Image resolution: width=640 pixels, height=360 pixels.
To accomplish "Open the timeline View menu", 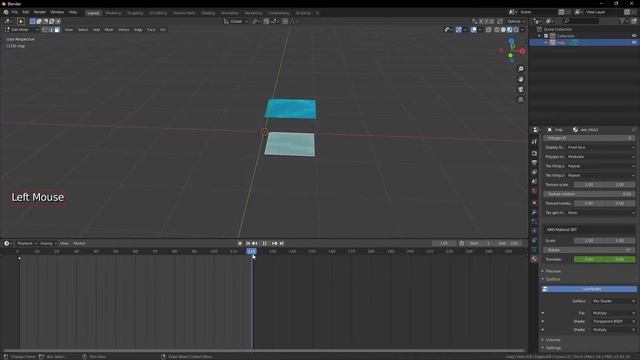I will click(64, 243).
